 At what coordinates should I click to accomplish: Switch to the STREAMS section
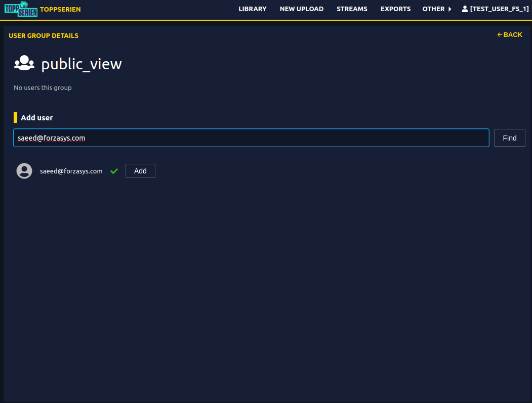[352, 9]
